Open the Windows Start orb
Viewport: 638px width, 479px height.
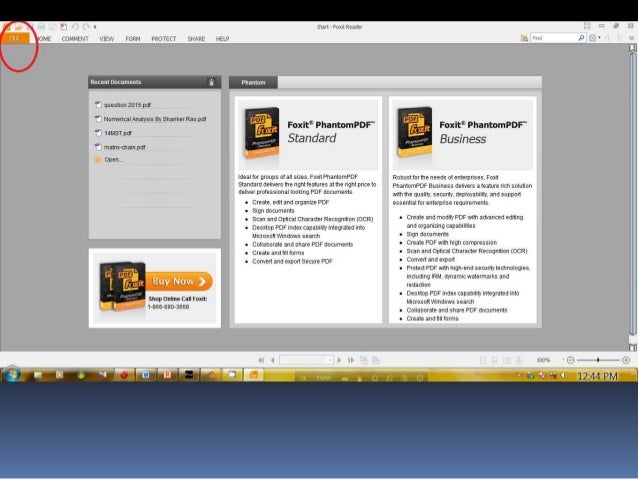(12, 374)
